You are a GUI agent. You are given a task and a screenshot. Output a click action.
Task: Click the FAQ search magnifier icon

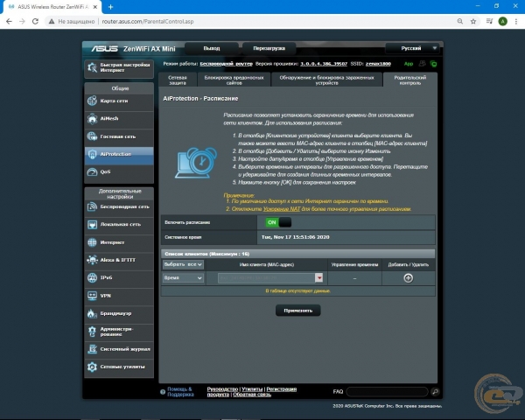point(435,391)
